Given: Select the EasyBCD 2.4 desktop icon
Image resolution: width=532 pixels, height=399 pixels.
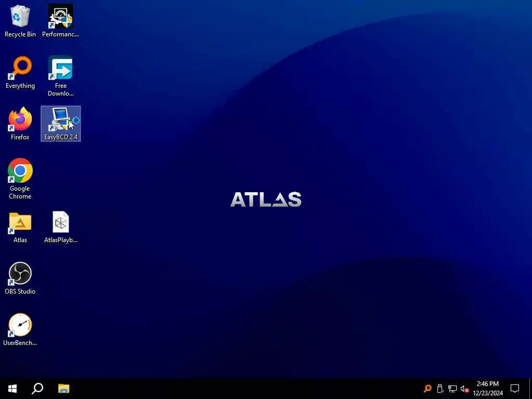Looking at the screenshot, I should pyautogui.click(x=61, y=124).
